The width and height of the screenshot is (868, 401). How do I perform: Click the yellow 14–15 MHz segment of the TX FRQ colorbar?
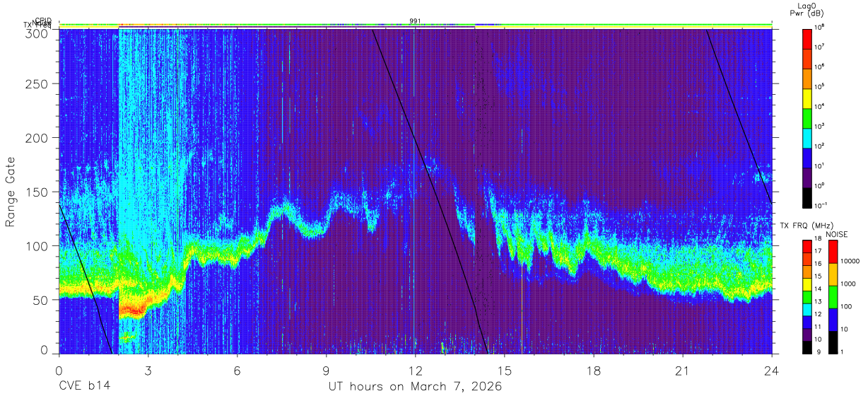click(807, 284)
